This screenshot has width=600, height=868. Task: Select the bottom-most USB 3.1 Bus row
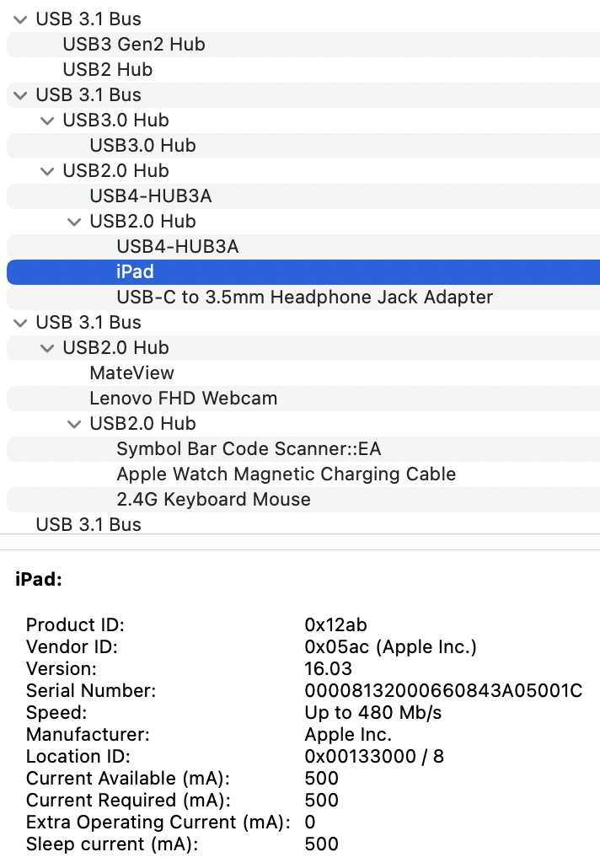pos(88,525)
